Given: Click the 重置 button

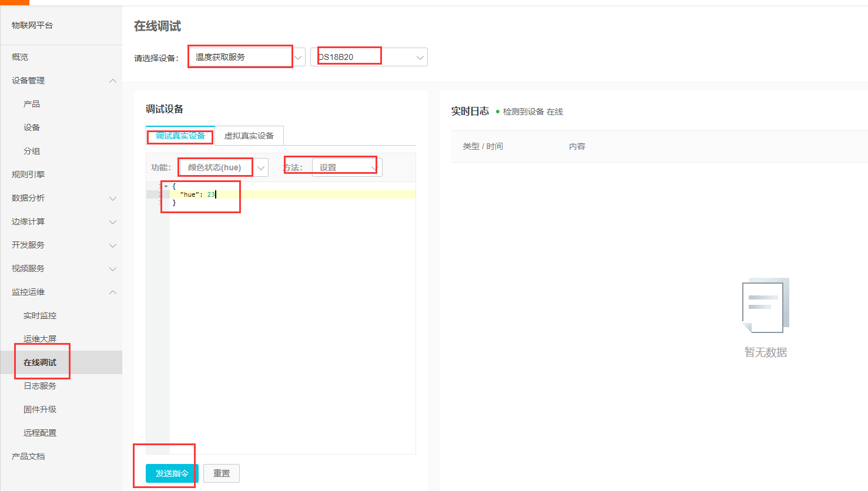Looking at the screenshot, I should point(222,473).
